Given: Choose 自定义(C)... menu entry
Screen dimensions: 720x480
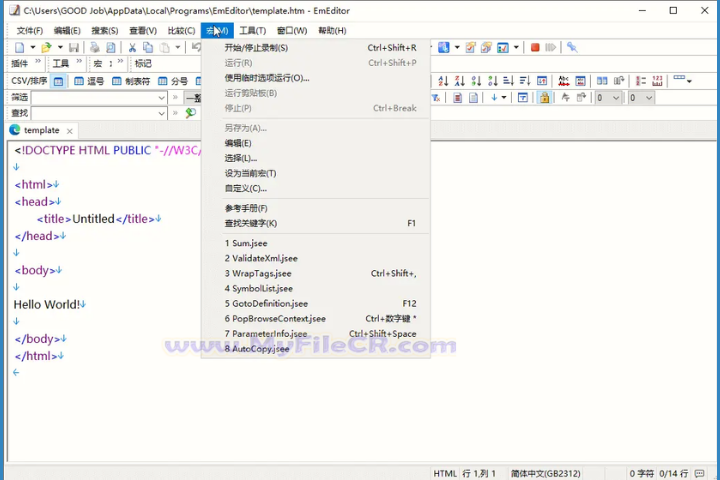Looking at the screenshot, I should (316, 189).
